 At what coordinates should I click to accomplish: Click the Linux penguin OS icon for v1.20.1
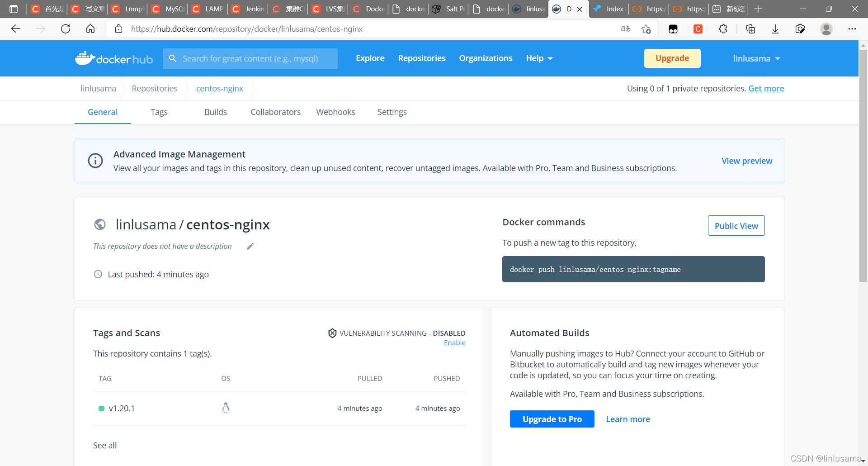226,408
